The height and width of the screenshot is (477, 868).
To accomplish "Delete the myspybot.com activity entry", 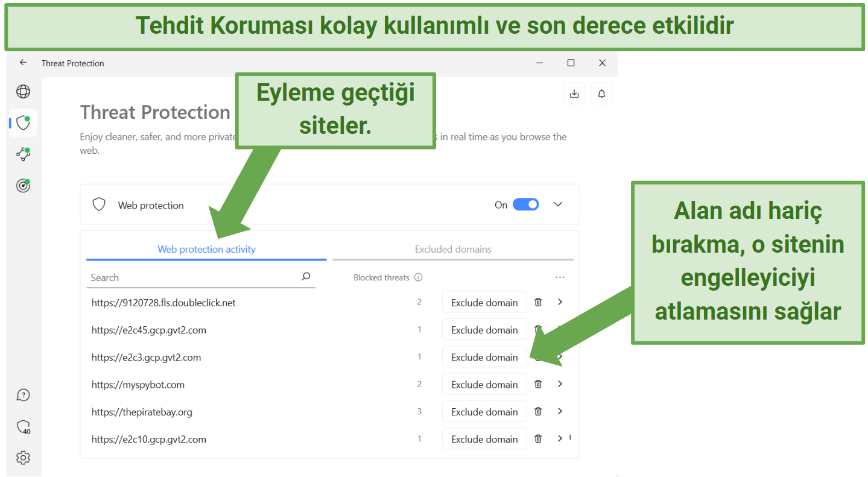I will 537,384.
